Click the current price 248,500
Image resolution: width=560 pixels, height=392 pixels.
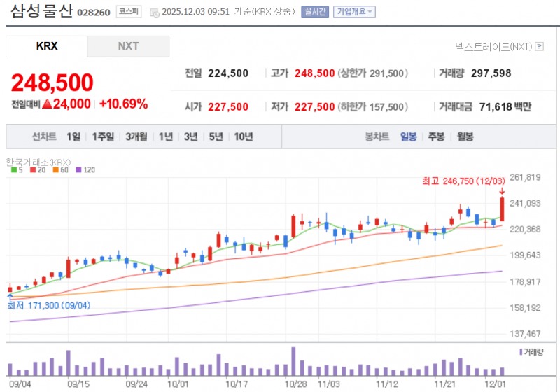[x=52, y=83]
